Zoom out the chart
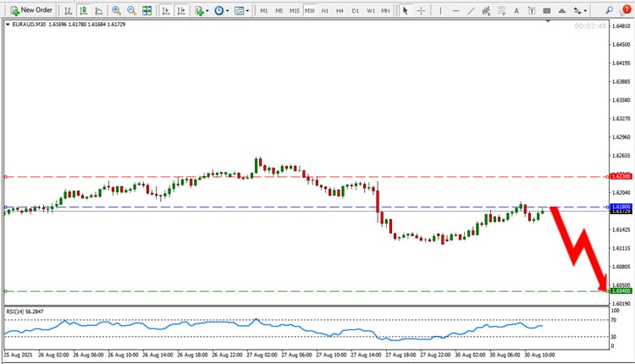Viewport: 635px width, 364px height. click(x=131, y=10)
